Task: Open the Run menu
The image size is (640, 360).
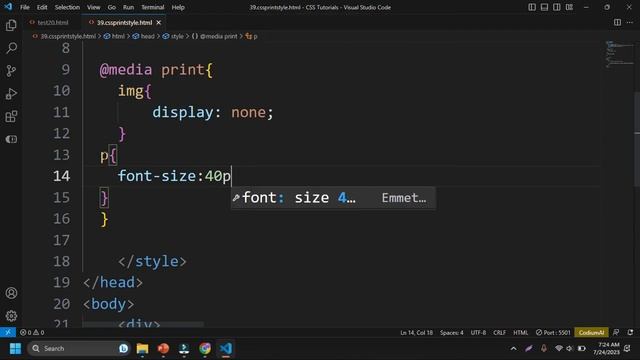Action: 129,7
